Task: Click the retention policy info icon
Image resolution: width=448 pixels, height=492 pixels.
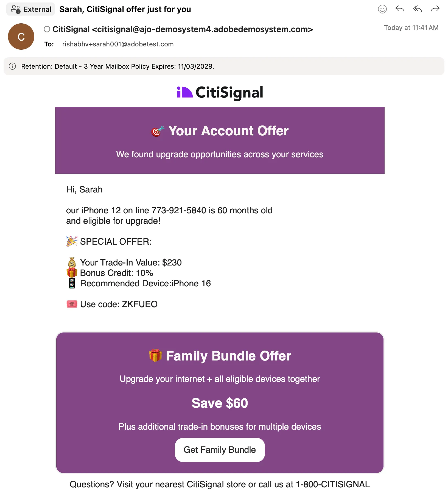Action: click(x=12, y=66)
